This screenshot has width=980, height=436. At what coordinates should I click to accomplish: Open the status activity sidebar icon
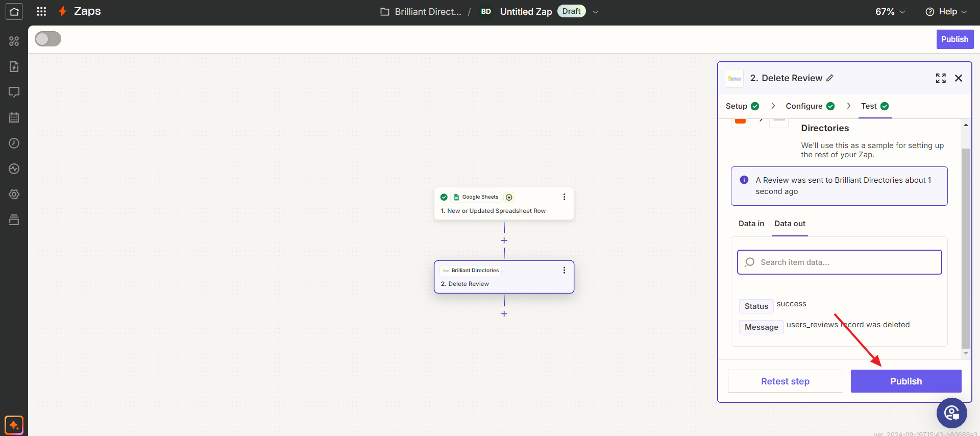point(14,169)
